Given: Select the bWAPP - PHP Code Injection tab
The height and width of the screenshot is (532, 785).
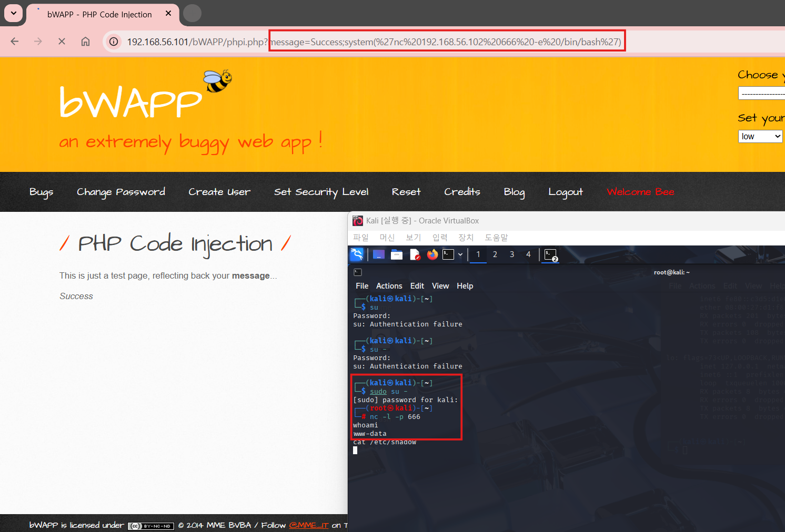Looking at the screenshot, I should (x=99, y=14).
